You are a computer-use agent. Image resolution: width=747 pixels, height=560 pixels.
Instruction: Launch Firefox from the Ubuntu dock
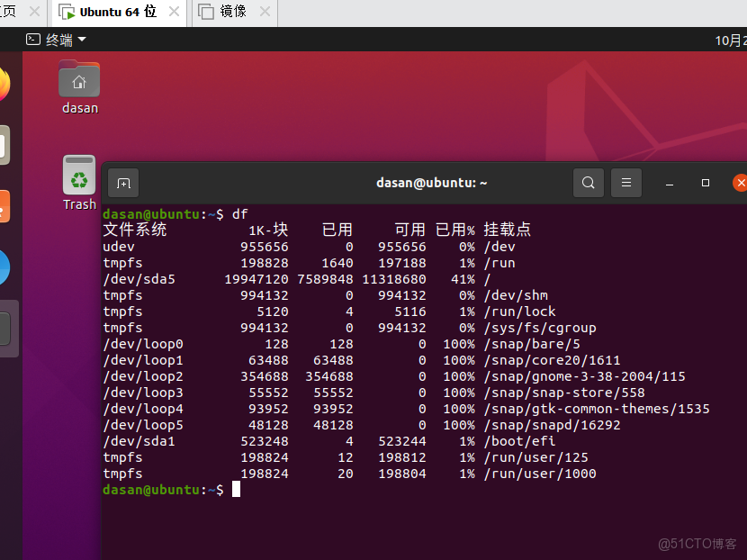tap(3, 85)
